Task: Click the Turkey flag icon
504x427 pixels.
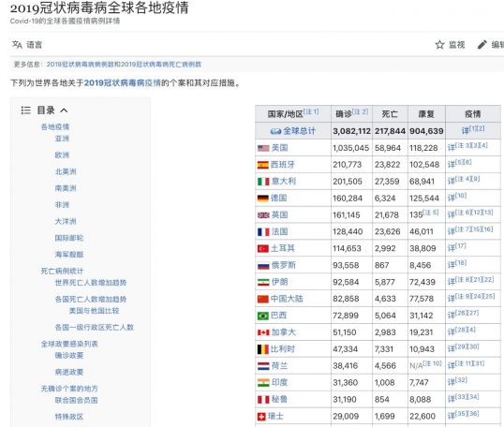Action: [263, 248]
